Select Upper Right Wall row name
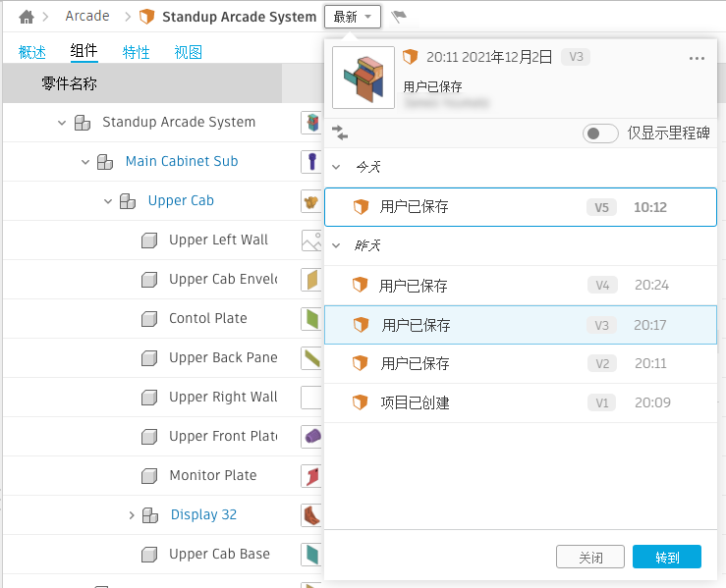The width and height of the screenshot is (726, 588). coord(223,398)
